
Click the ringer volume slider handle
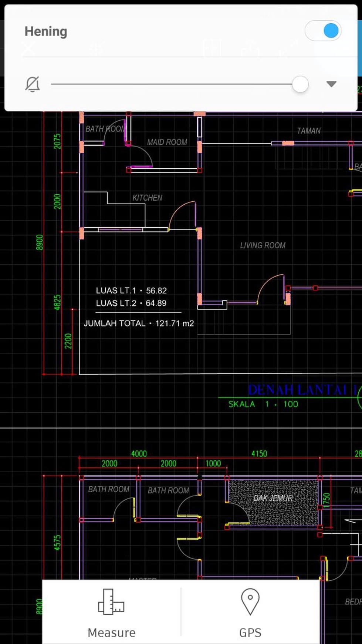(300, 84)
